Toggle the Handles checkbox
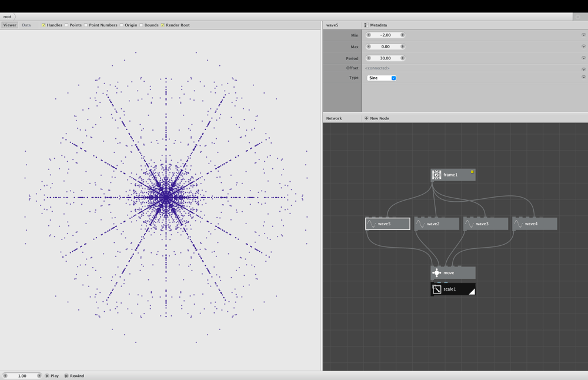588x380 pixels. pyautogui.click(x=44, y=25)
